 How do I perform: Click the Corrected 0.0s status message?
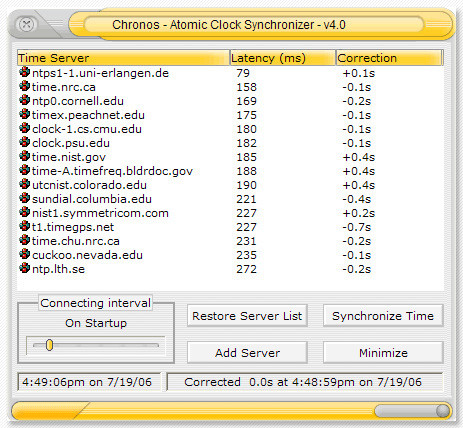[x=304, y=382]
